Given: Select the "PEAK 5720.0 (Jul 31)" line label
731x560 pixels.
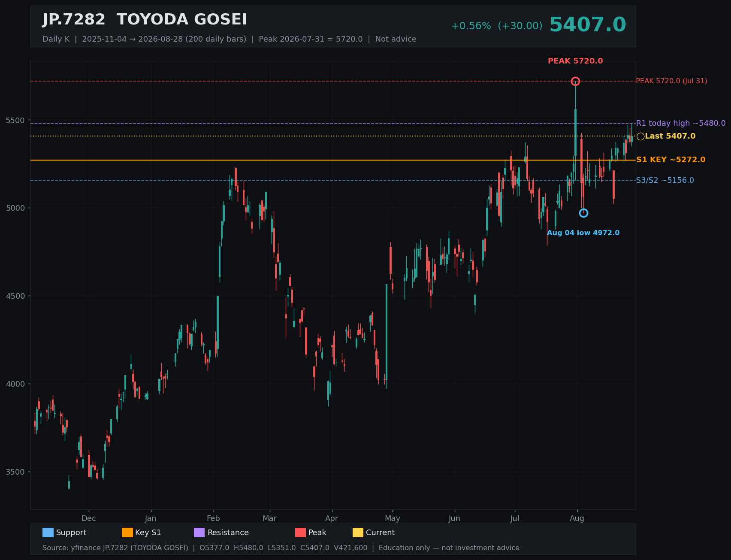Looking at the screenshot, I should [x=671, y=81].
